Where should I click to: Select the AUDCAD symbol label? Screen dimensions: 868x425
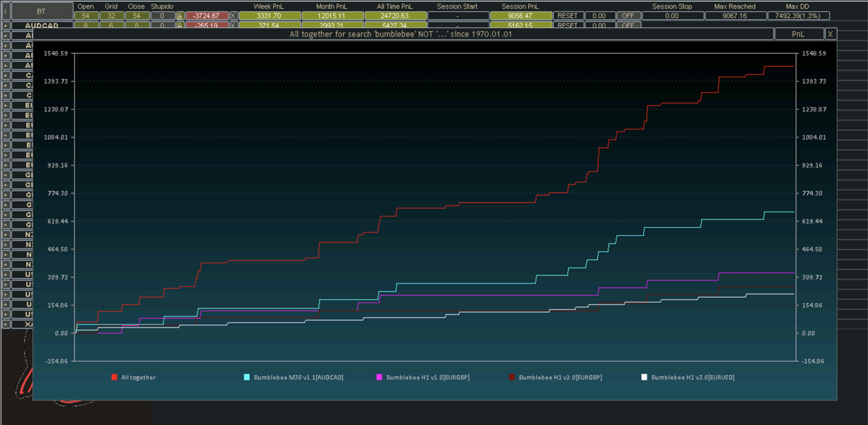42,26
